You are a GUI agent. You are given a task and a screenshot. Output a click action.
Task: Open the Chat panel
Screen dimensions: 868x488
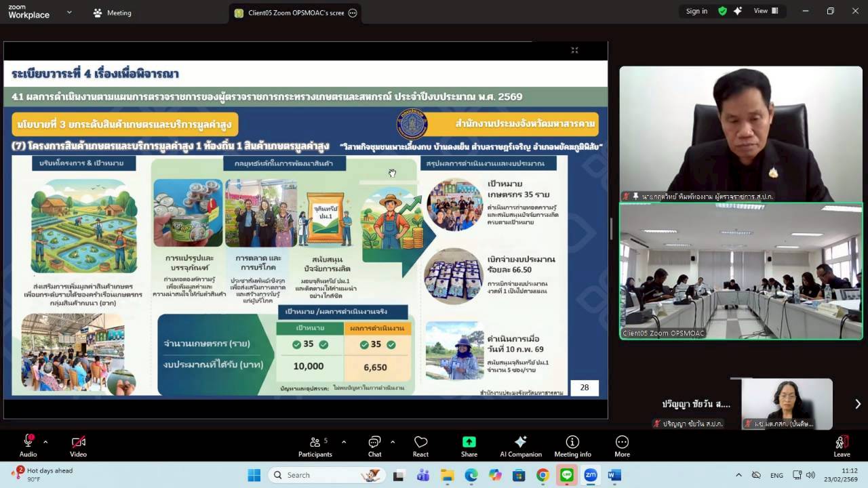click(374, 446)
